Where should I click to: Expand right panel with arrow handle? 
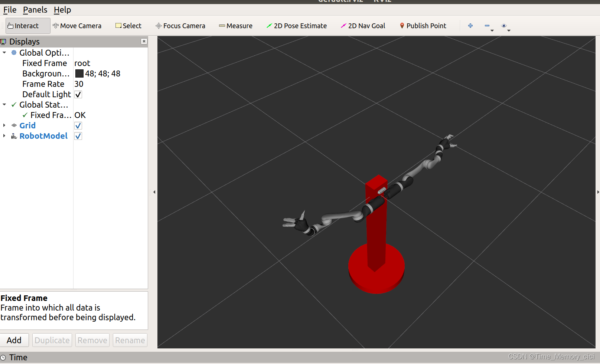click(x=598, y=192)
